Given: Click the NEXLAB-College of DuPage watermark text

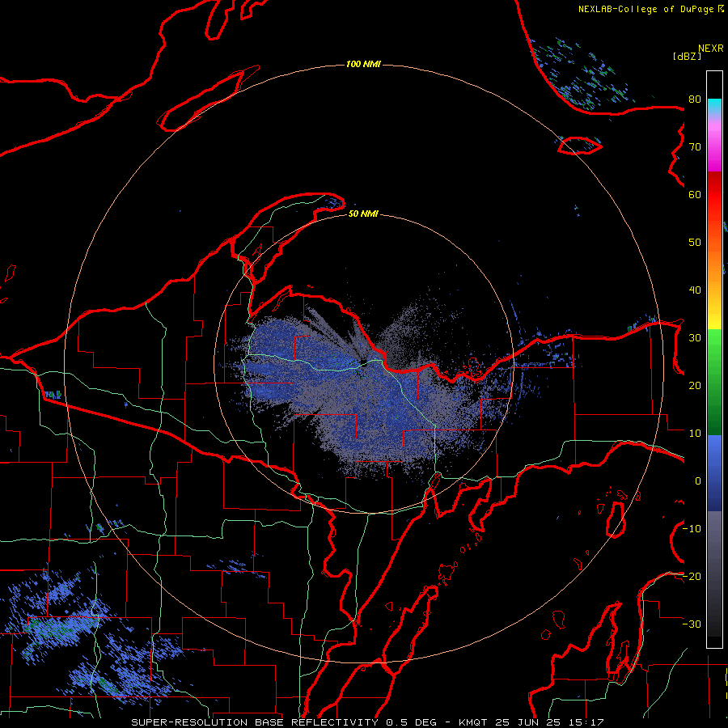Looking at the screenshot, I should (x=645, y=9).
